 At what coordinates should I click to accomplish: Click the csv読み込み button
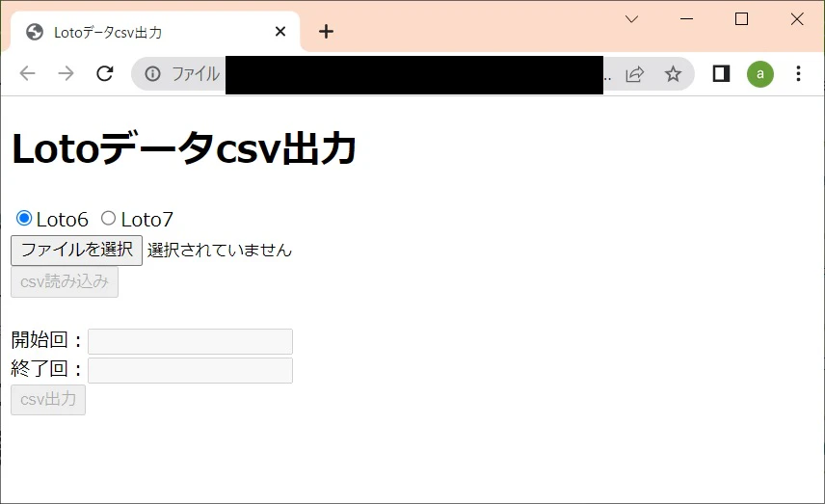65,282
